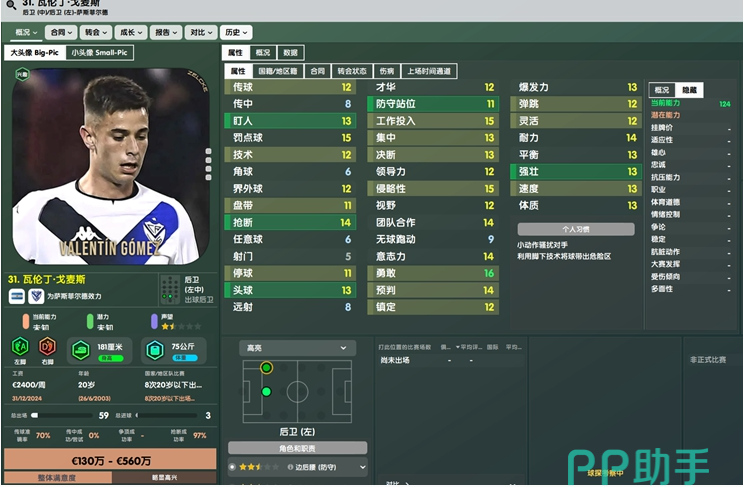Click the left foot rating icon
Viewport: 743px width, 487px height.
coord(20,347)
